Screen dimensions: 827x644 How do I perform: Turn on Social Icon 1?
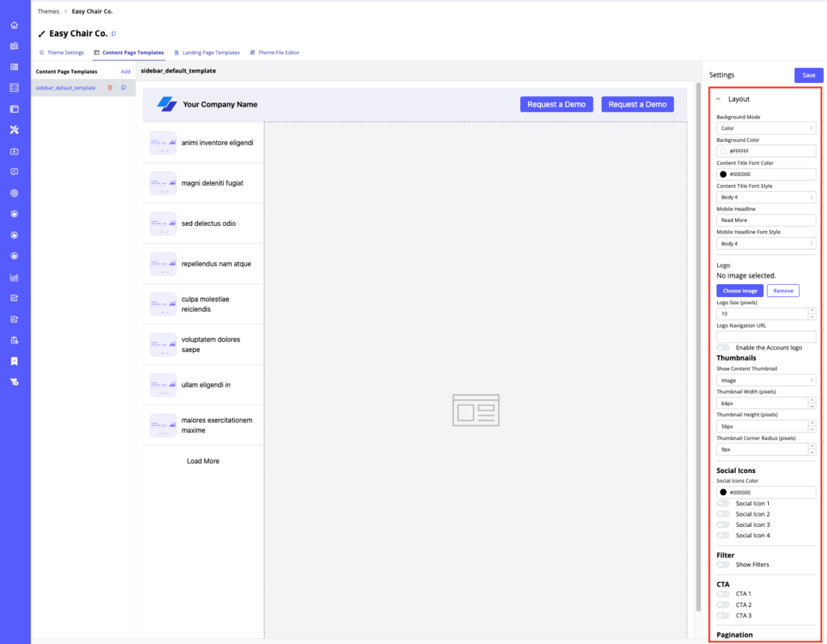pos(722,503)
